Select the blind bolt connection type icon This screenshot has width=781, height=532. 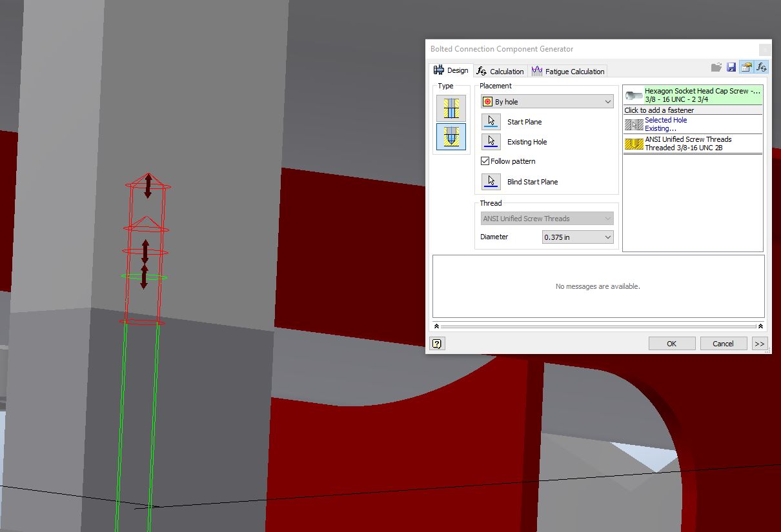click(x=451, y=137)
